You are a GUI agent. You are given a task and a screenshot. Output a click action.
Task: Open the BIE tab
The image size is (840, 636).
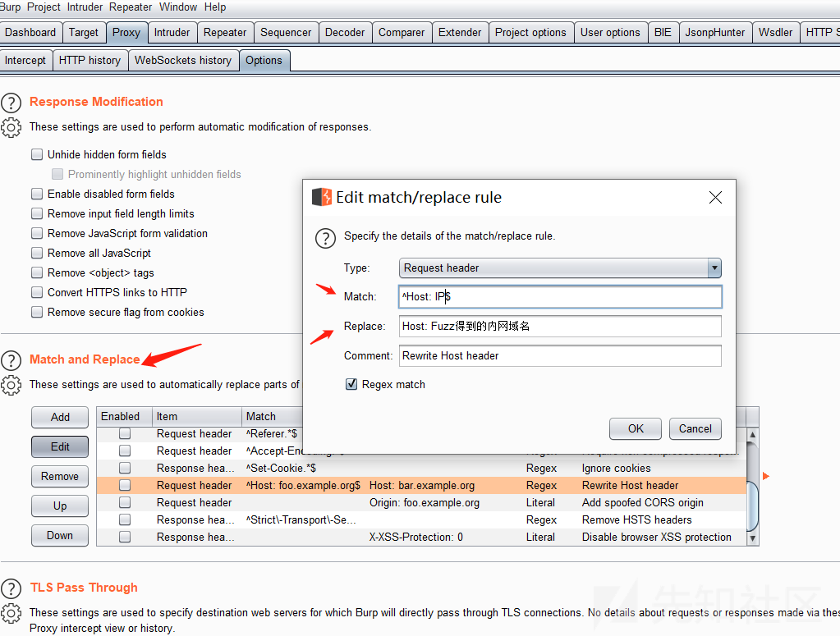[x=663, y=33]
